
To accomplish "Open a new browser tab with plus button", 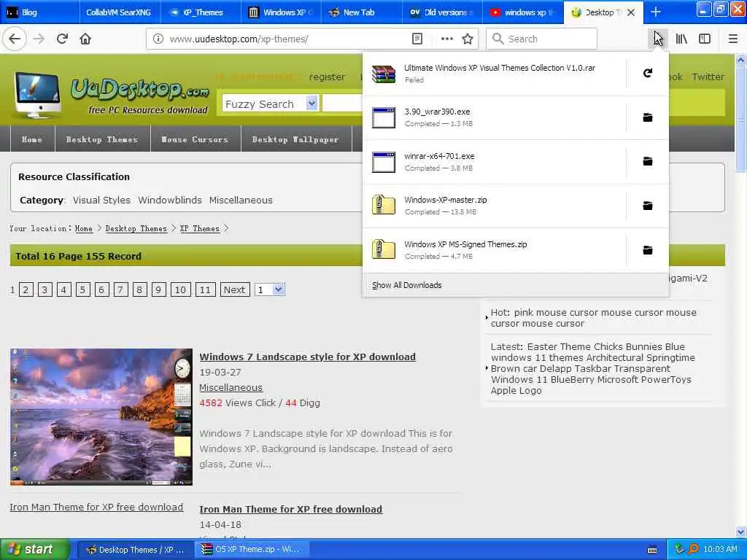I will pos(656,12).
